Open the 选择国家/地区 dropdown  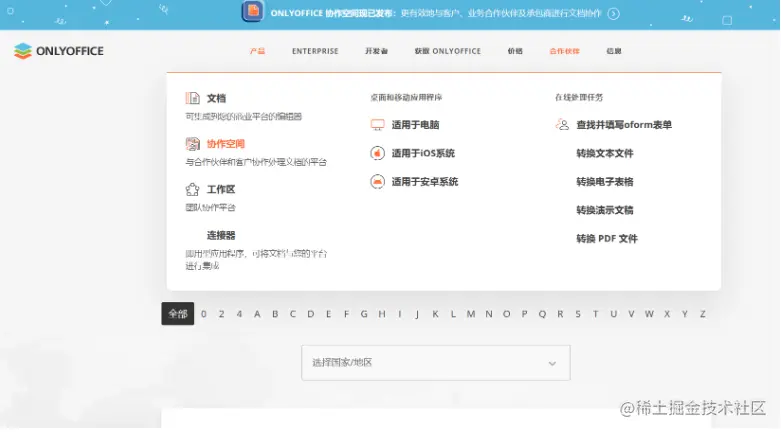point(436,363)
